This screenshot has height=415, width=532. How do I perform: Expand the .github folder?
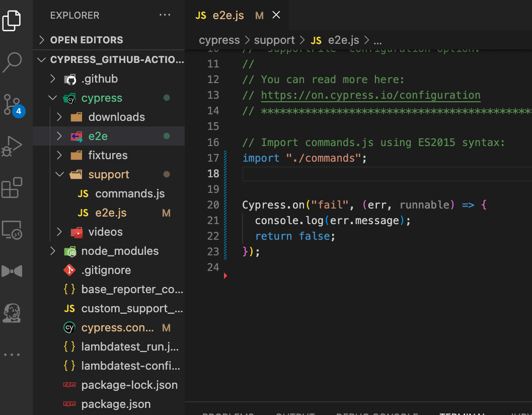pyautogui.click(x=52, y=79)
